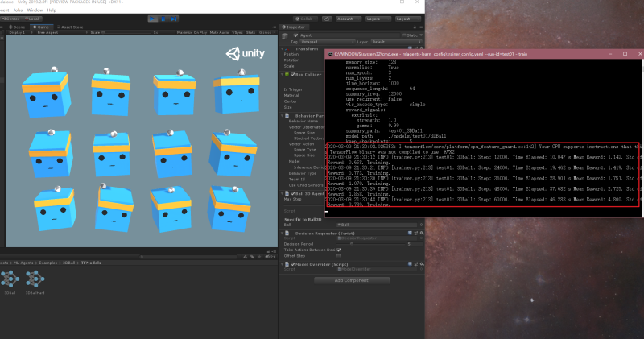The width and height of the screenshot is (644, 339).
Task: Disable the Box Collider checkbox
Action: click(x=293, y=74)
